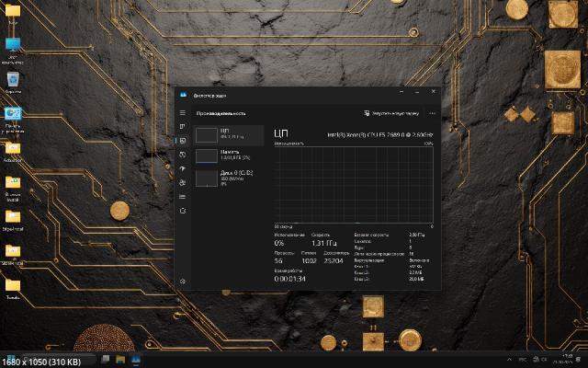588x368 pixels.
Task: Select the Performance sidebar icon
Action: (x=183, y=140)
